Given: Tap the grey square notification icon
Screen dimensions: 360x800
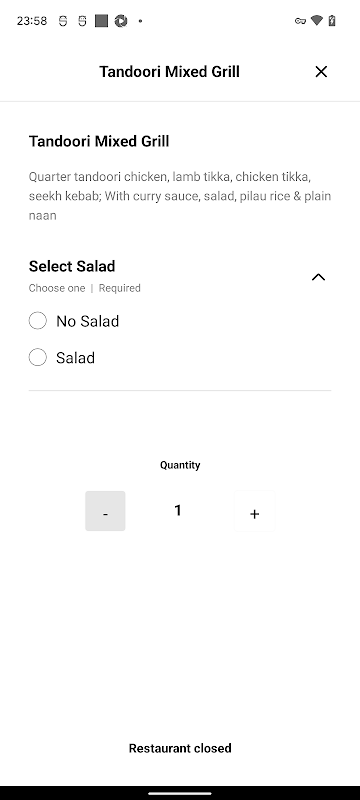Looking at the screenshot, I should [101, 21].
